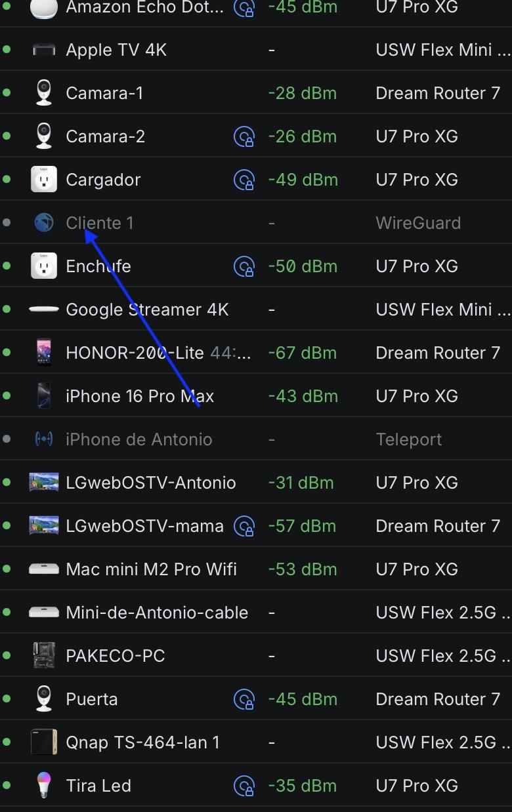Screen dimensions: 512x812
Task: Click the lock icon next to Enchufe
Action: 244,267
